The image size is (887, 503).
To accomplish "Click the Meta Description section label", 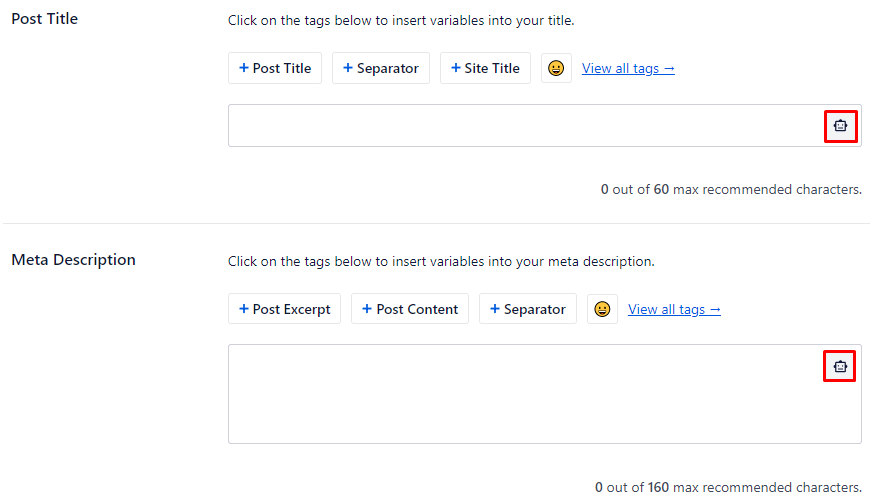I will pos(73,260).
